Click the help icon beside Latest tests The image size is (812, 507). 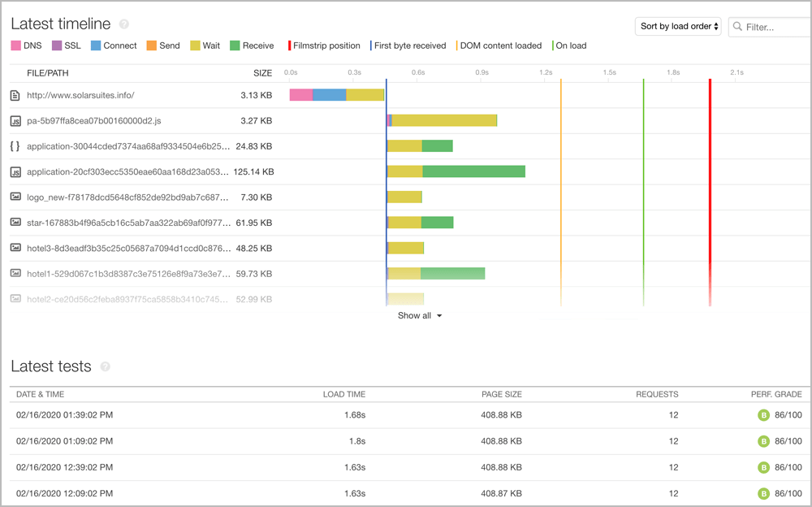coord(105,367)
